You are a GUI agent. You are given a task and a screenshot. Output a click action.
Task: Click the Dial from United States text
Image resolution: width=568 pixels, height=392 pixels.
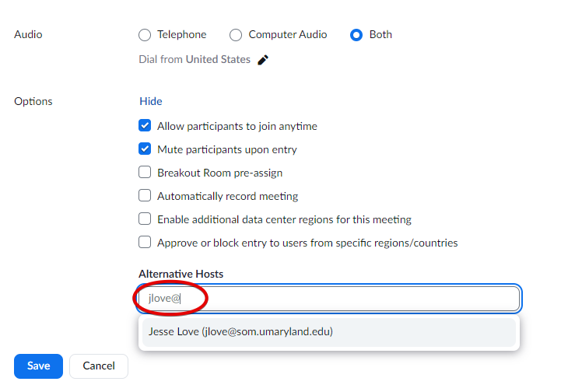195,60
